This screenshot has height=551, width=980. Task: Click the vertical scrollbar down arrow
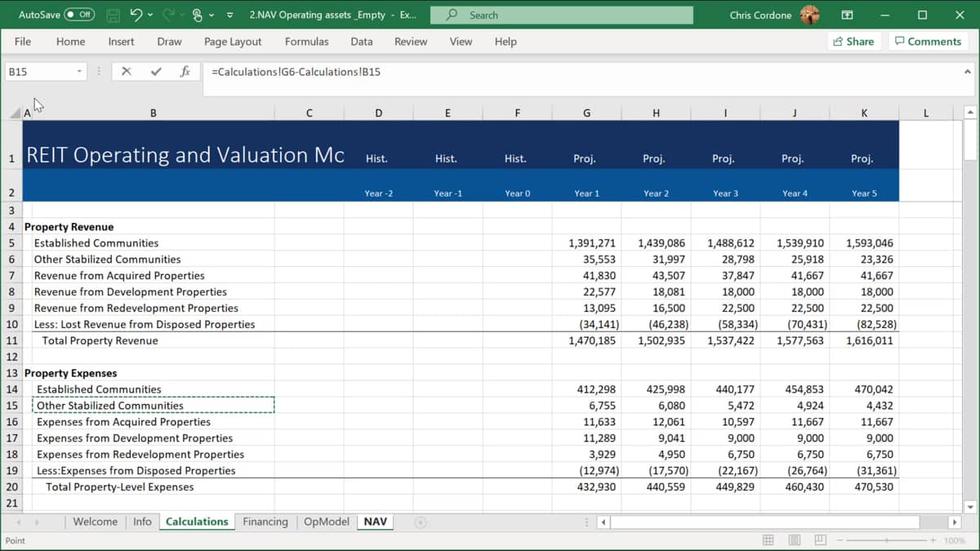pos(970,507)
